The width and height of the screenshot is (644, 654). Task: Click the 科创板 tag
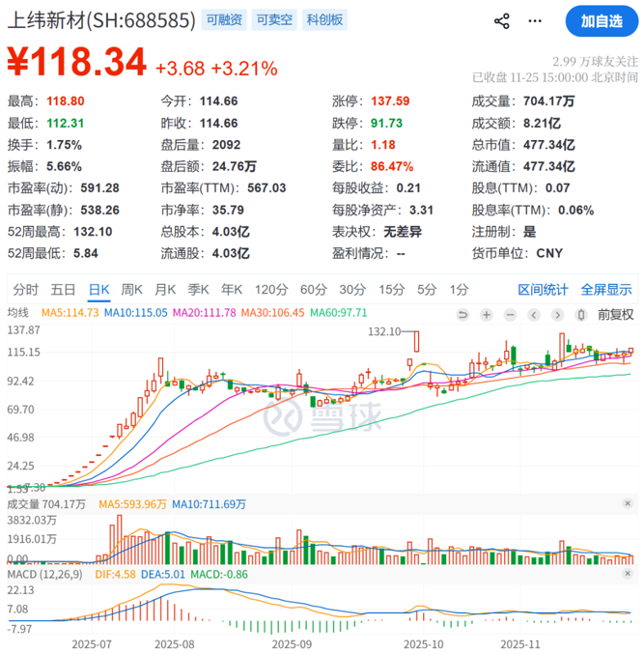pos(325,20)
